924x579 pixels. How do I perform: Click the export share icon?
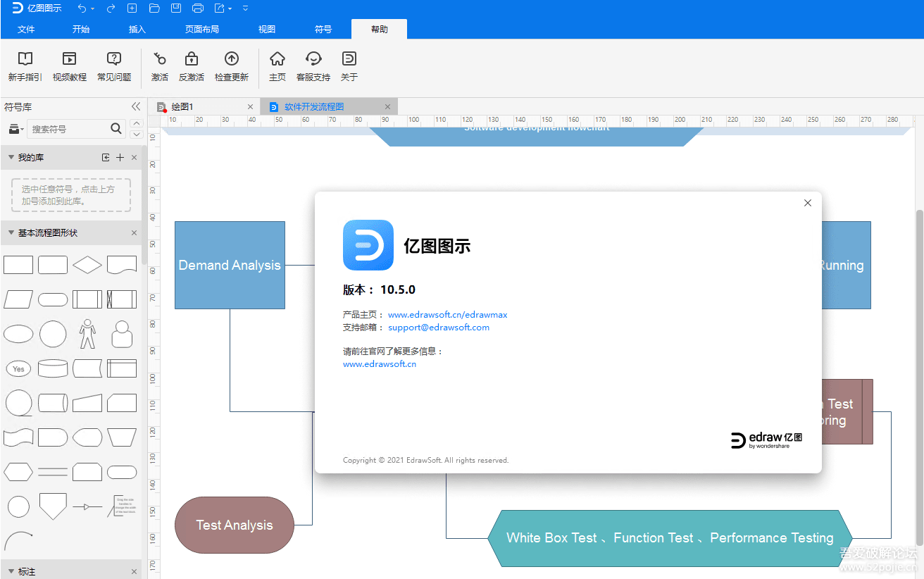coord(220,8)
